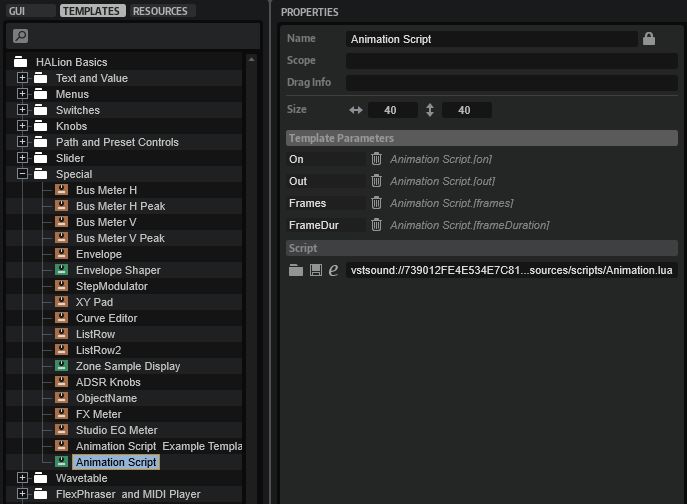This screenshot has width=687, height=504.
Task: Click the search magnifier icon in Templates
Action: coord(21,36)
